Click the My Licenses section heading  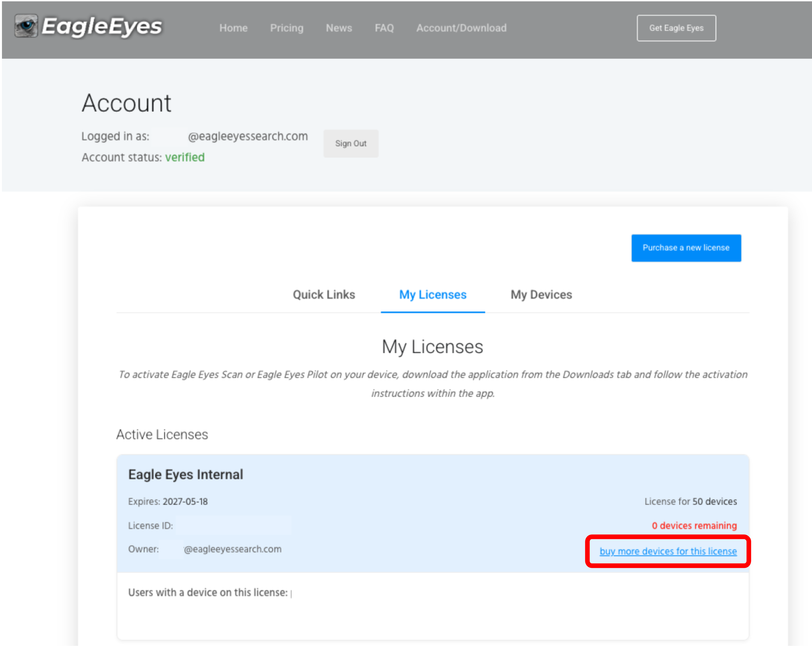click(432, 347)
